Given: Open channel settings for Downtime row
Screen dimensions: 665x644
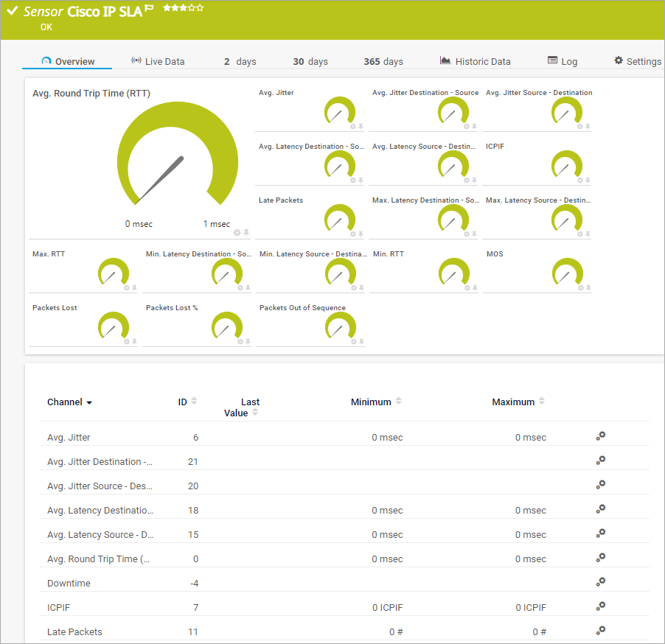Looking at the screenshot, I should point(600,582).
